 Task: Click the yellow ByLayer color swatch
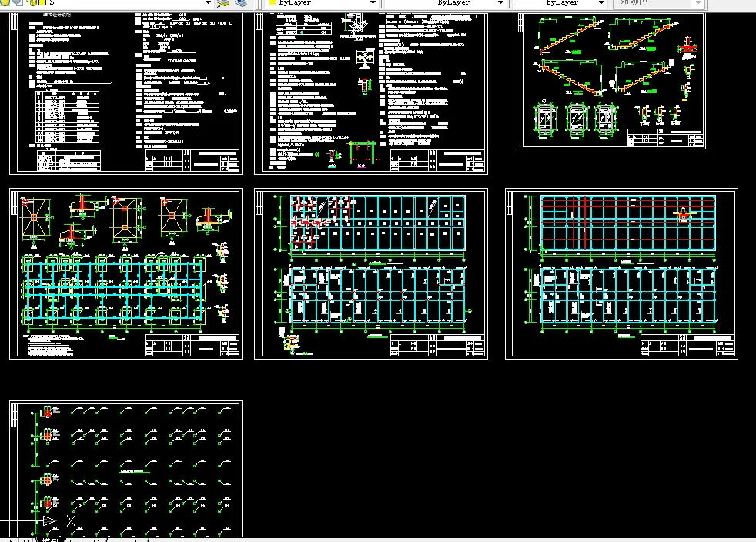point(272,2)
